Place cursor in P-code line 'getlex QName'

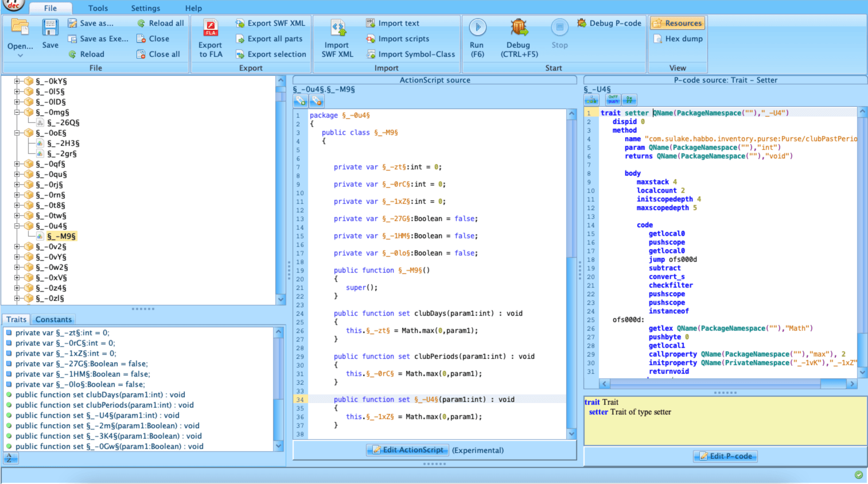pyautogui.click(x=730, y=328)
